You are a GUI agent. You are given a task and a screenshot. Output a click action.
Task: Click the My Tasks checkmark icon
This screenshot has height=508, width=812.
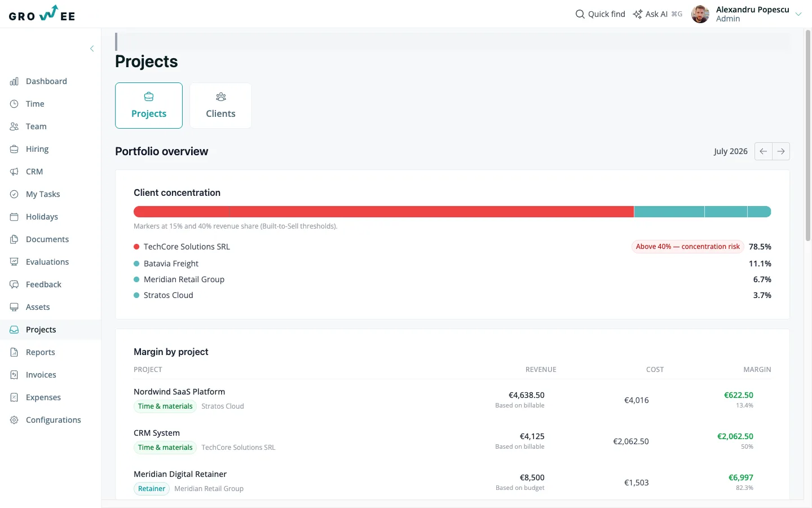pyautogui.click(x=14, y=194)
